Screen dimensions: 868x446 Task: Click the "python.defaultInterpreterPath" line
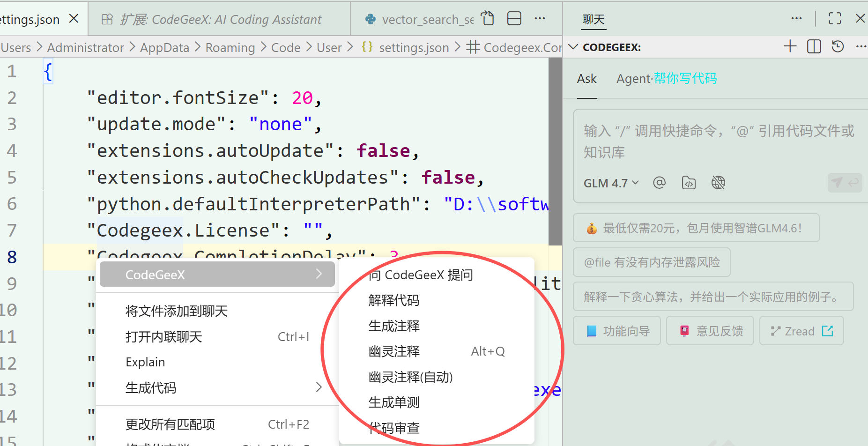318,204
